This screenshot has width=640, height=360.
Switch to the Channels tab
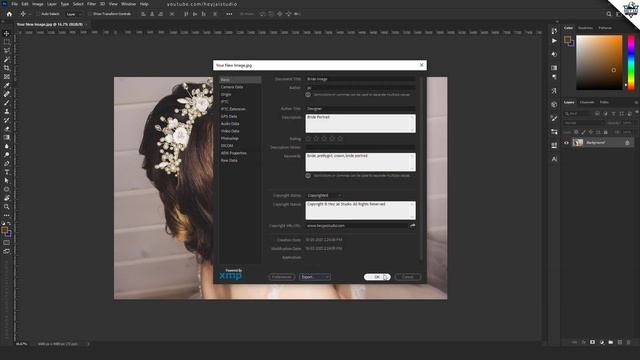click(x=587, y=102)
